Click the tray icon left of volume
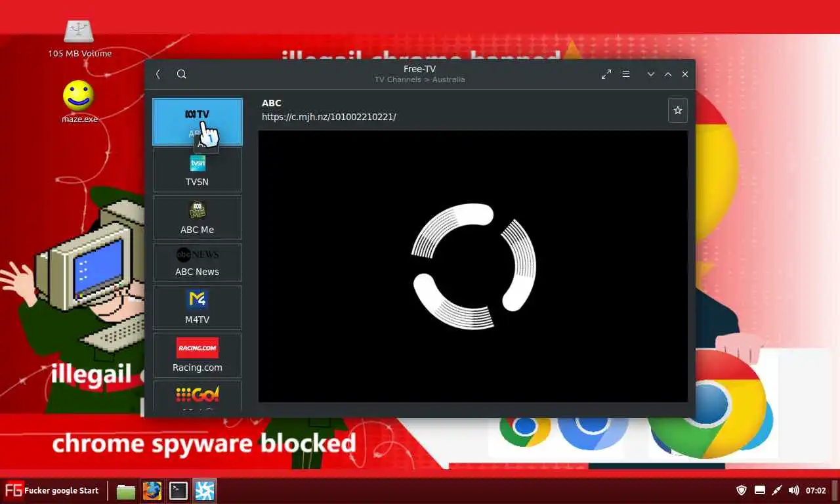This screenshot has width=840, height=504. 777,490
